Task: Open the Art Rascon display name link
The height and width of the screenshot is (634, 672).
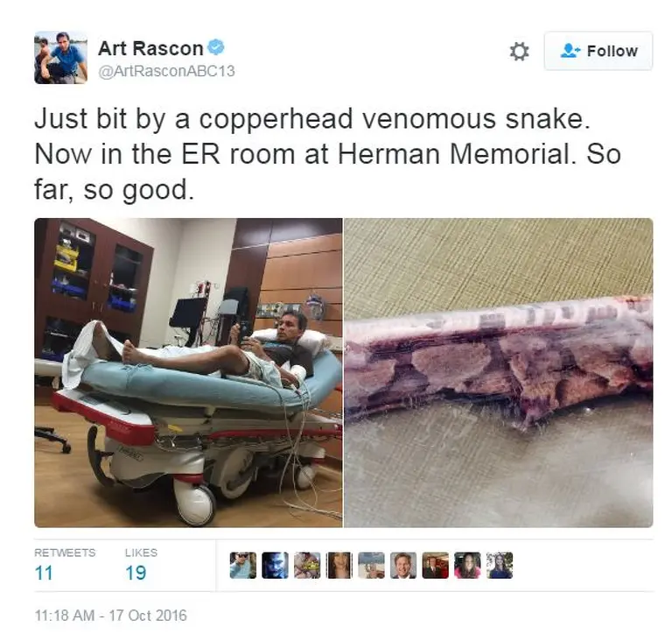Action: [x=150, y=48]
